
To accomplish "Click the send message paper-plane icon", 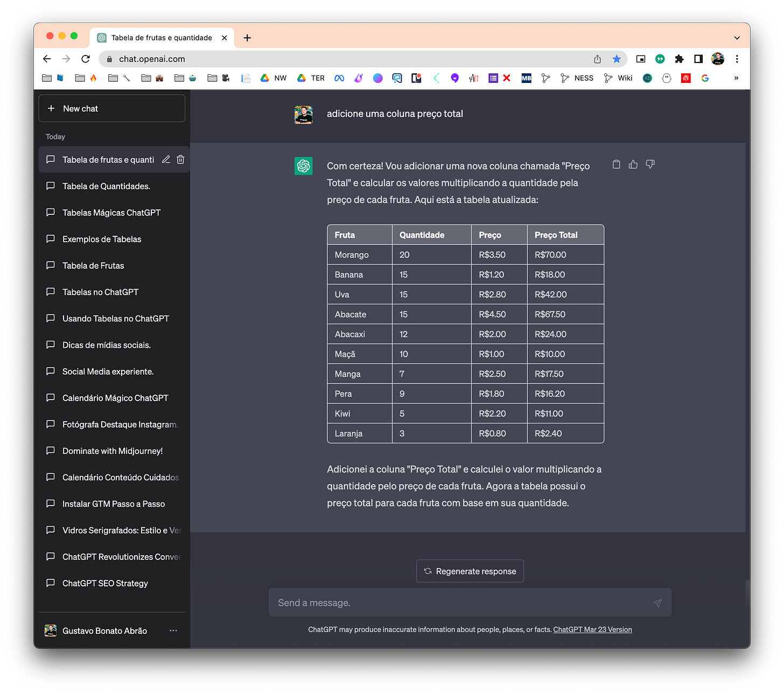I will pyautogui.click(x=657, y=603).
